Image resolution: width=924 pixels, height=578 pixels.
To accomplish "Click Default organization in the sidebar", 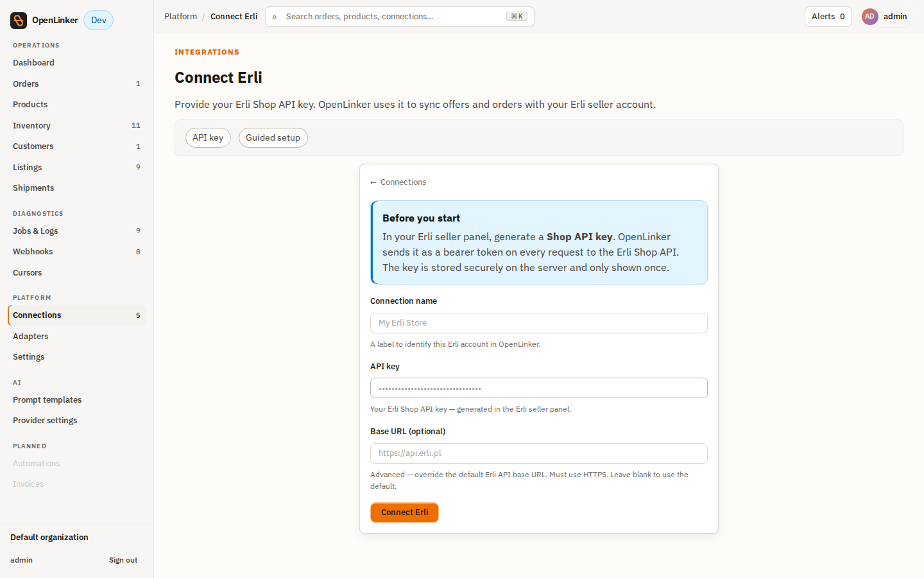I will tap(49, 538).
